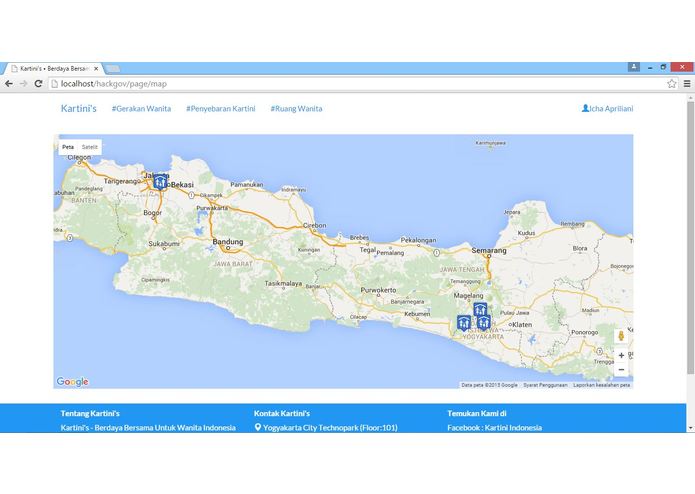Click the address bar URL field
The width and height of the screenshot is (695, 494).
355,84
